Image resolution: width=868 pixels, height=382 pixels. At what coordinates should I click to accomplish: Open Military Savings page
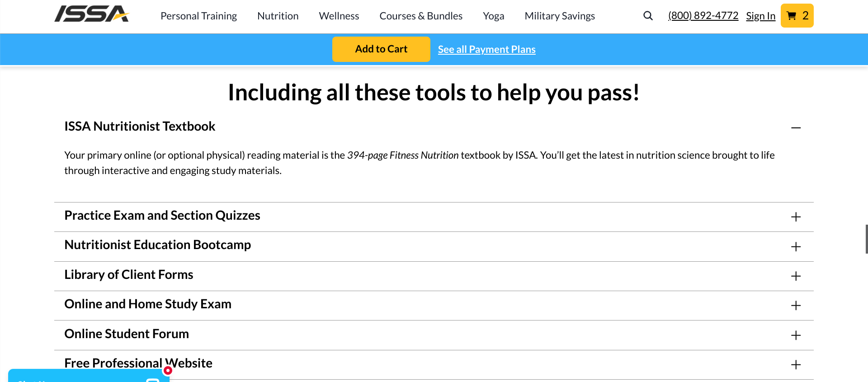pos(559,16)
